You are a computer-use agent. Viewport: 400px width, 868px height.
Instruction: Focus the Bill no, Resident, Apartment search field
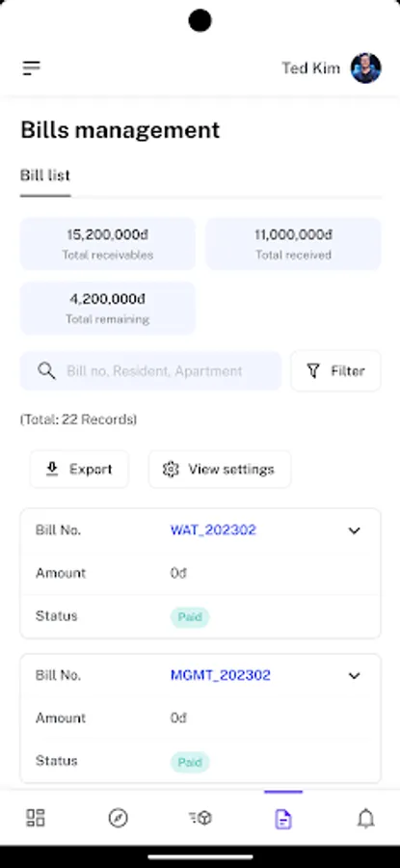[150, 371]
